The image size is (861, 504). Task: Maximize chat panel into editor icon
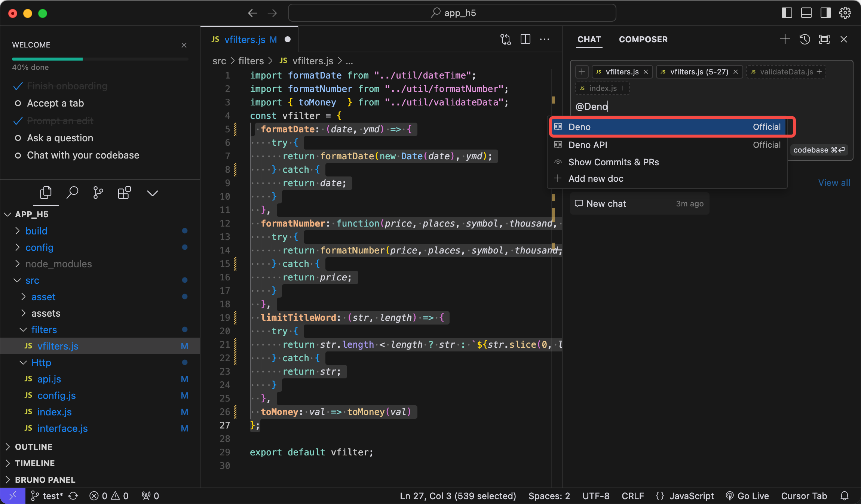pos(824,39)
